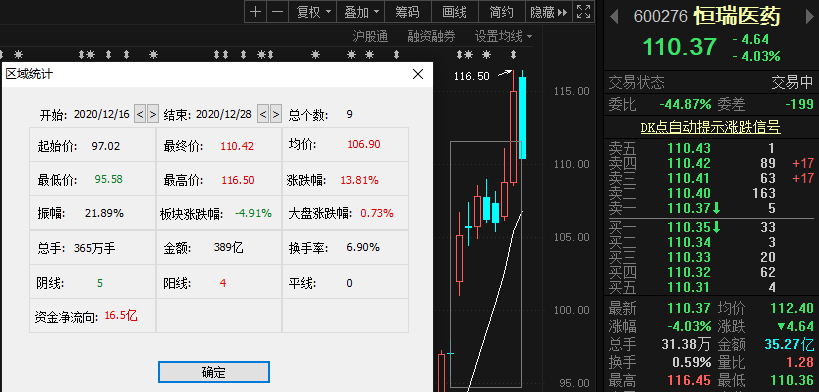Click stock name 恒瑞医药

click(736, 16)
